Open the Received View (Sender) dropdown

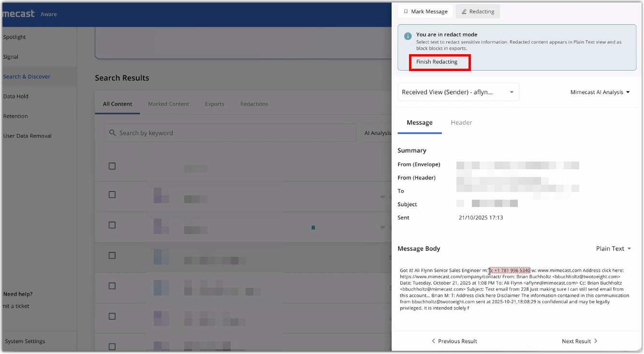(458, 92)
